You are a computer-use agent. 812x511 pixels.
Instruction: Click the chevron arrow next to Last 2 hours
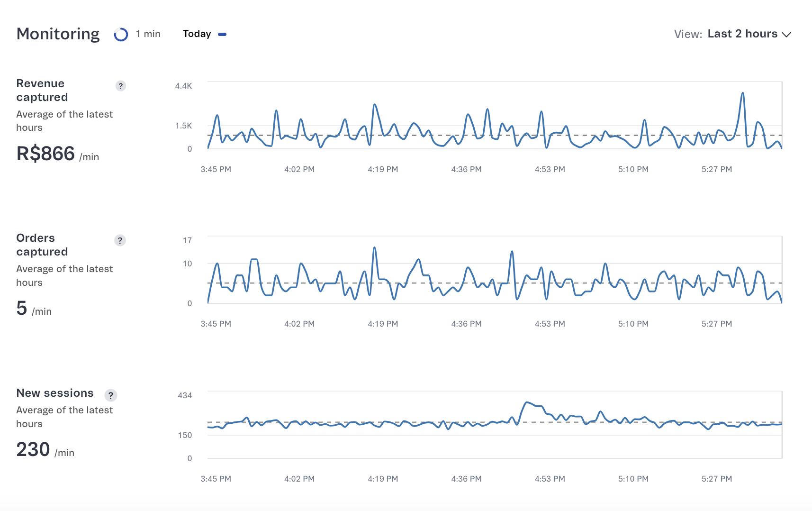tap(786, 35)
